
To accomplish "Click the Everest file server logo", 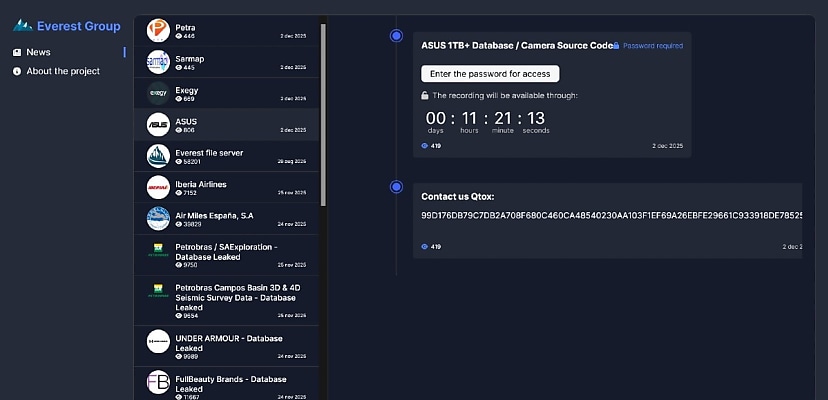I will click(x=158, y=156).
